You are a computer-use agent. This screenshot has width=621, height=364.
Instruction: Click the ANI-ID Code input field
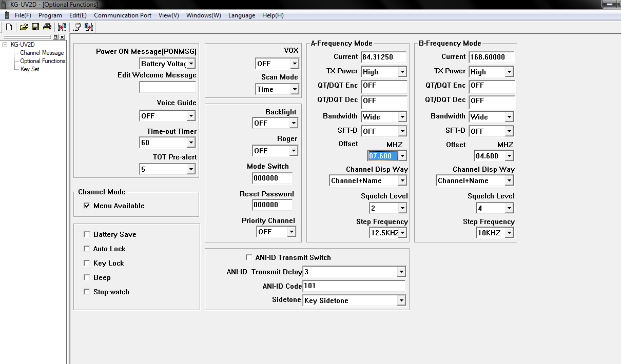point(354,286)
